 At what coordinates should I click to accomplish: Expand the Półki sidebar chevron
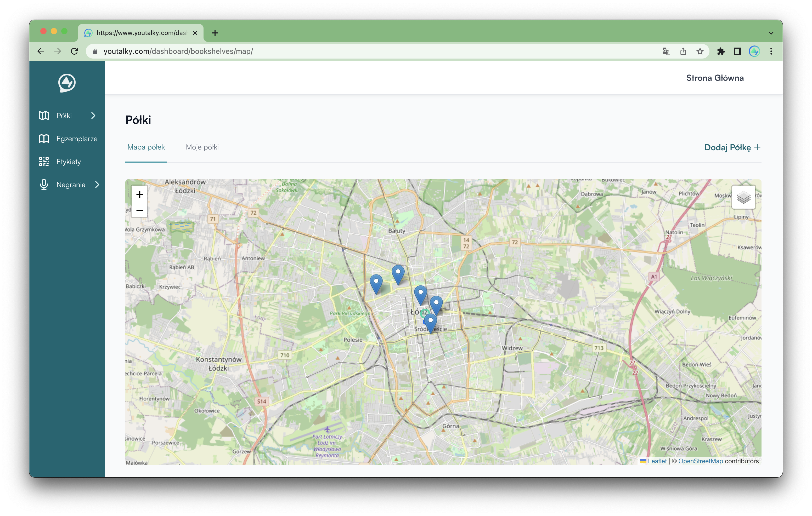tap(93, 116)
